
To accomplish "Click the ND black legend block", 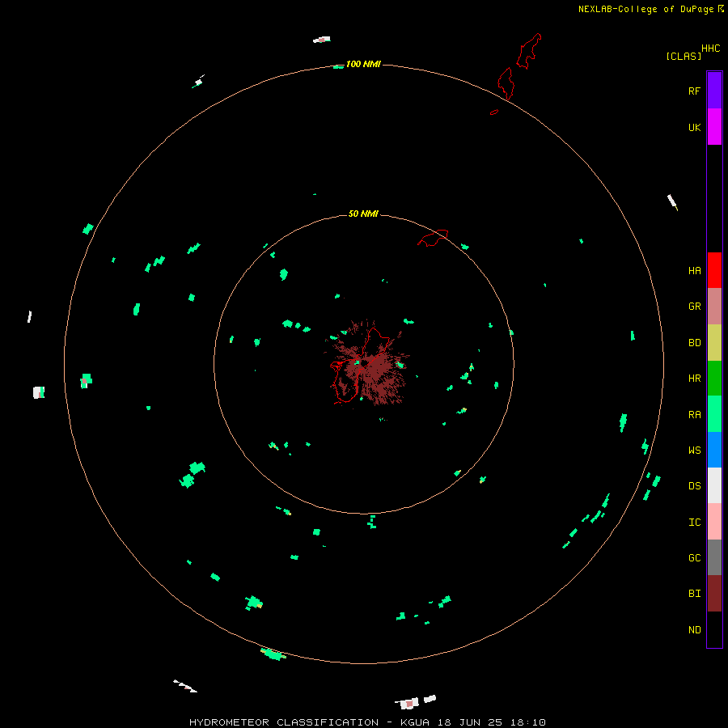I will click(714, 629).
